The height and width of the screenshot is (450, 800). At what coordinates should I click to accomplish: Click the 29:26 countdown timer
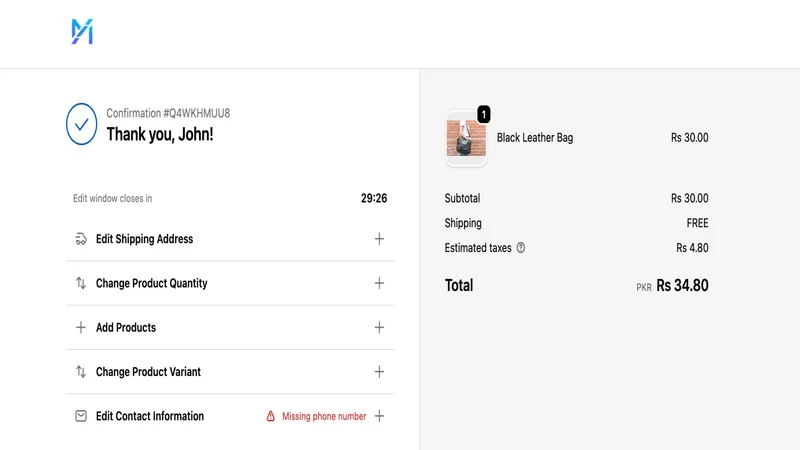374,198
